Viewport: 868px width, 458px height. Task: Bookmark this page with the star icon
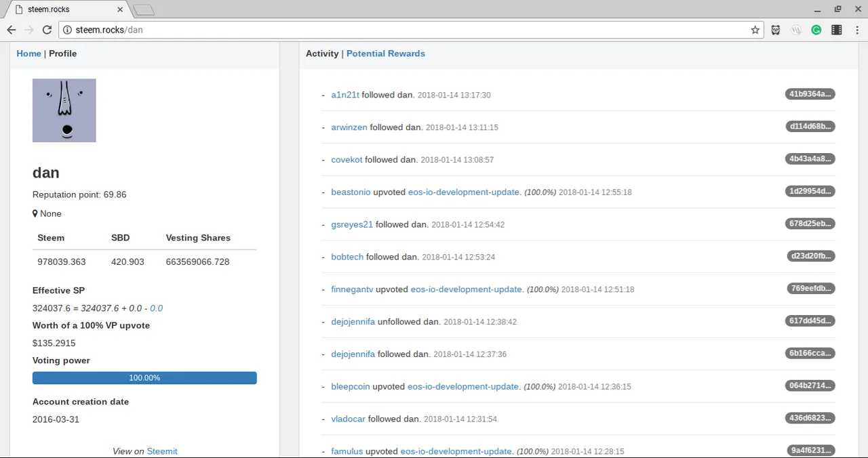(755, 30)
